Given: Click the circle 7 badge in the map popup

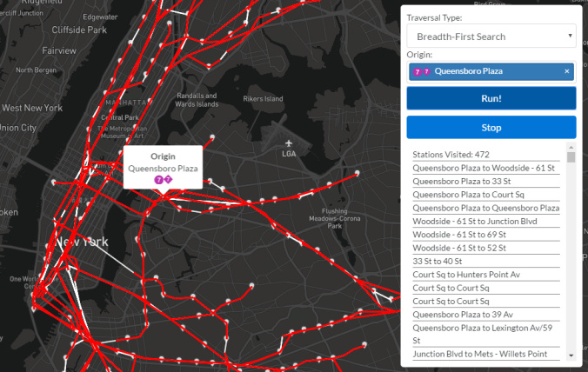Looking at the screenshot, I should point(158,179).
